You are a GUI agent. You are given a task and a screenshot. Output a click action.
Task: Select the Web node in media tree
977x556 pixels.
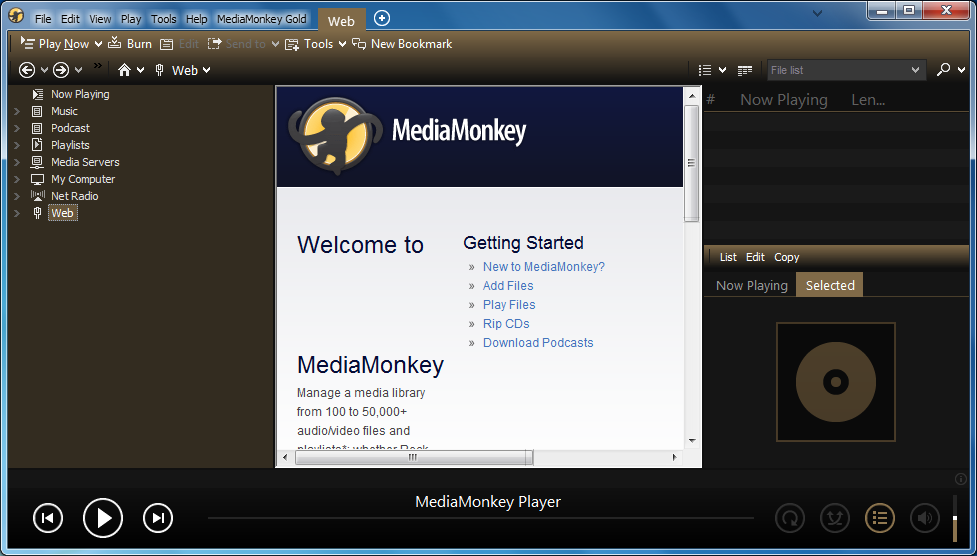coord(62,213)
